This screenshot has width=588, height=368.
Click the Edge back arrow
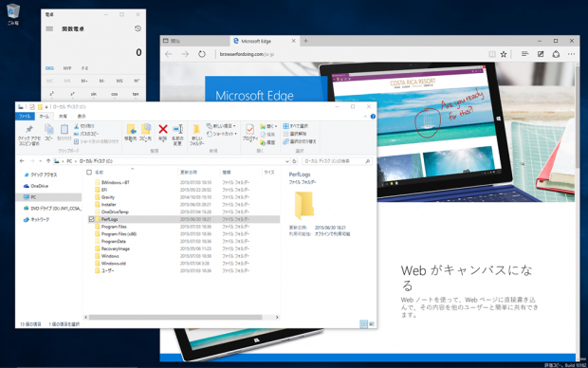click(169, 54)
